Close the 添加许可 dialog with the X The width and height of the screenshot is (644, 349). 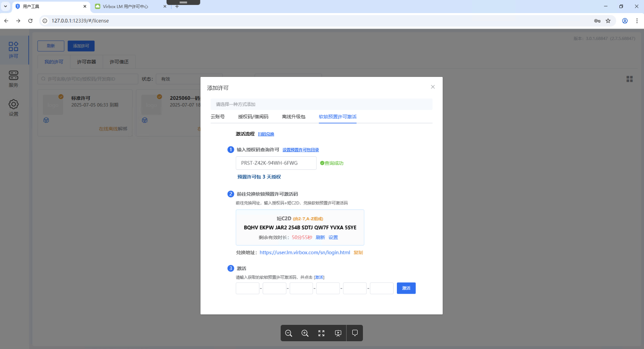[433, 87]
